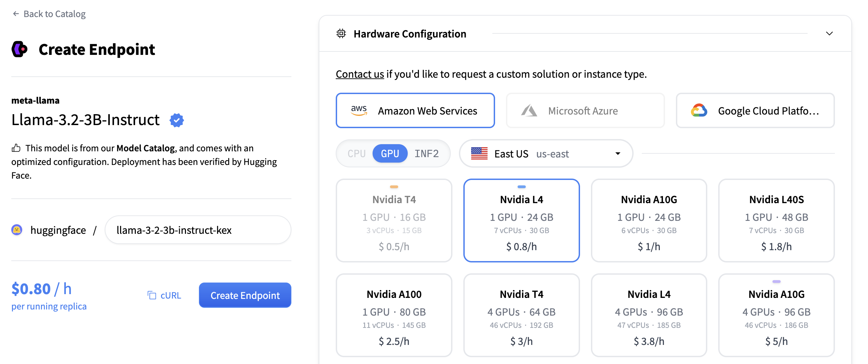Viewport: 868px width, 364px height.
Task: Switch to GPU instance type
Action: (x=390, y=153)
